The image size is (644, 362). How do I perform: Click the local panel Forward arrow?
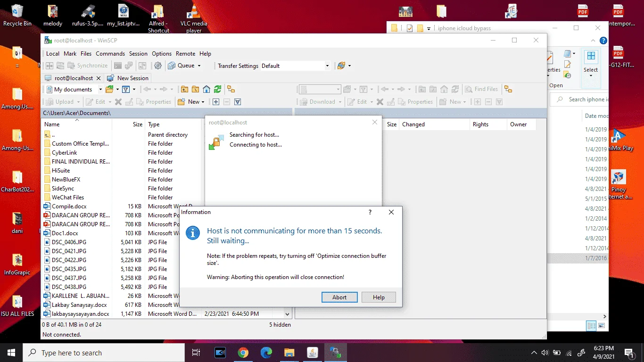[x=164, y=89]
